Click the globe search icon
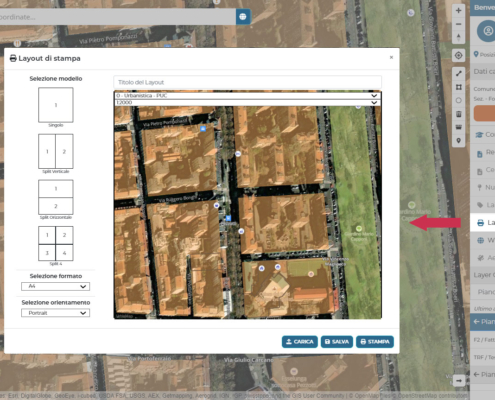The image size is (495, 400). (243, 16)
